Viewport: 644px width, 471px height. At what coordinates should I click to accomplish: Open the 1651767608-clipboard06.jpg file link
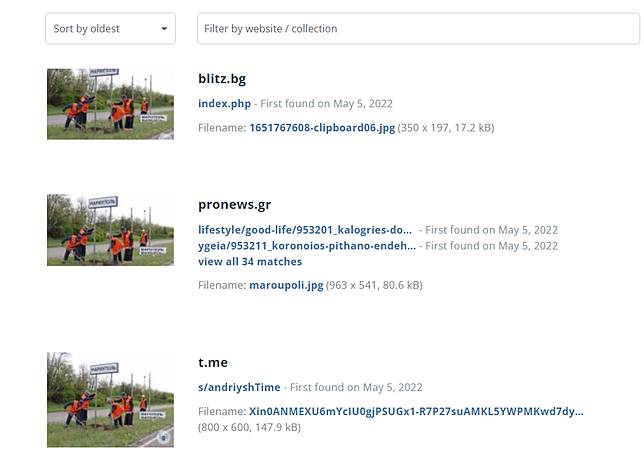[x=322, y=128]
